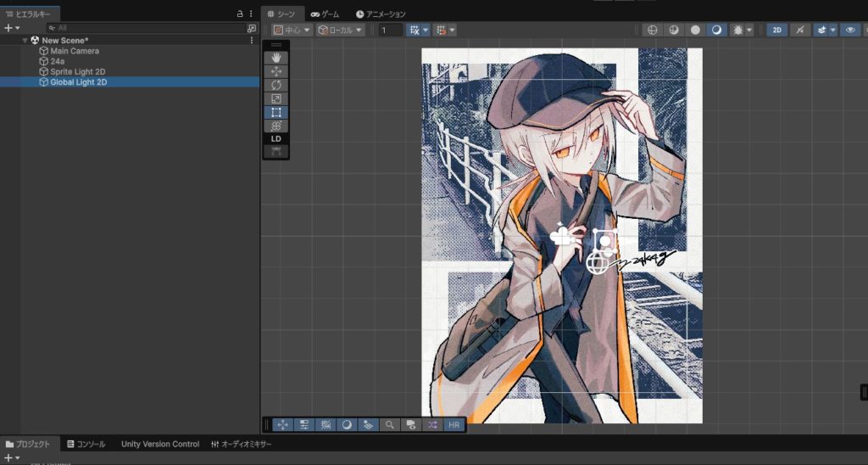
Task: Click the LD button in tools overlay
Action: 275,138
